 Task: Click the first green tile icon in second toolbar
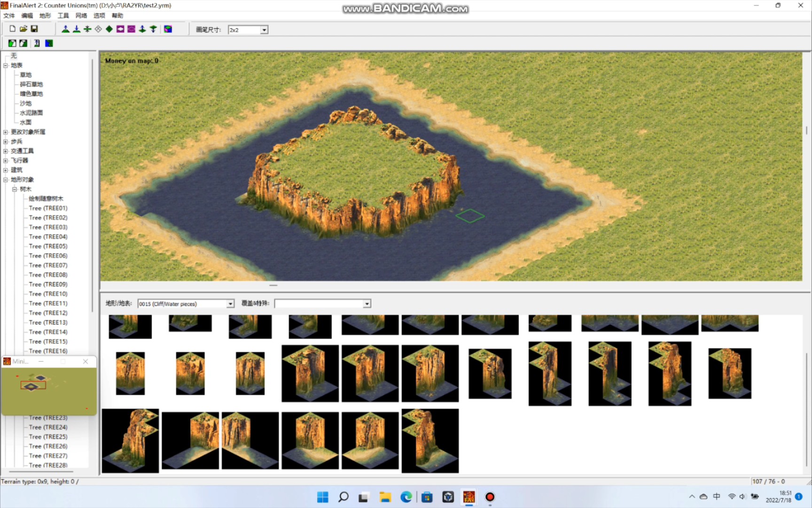[x=12, y=43]
